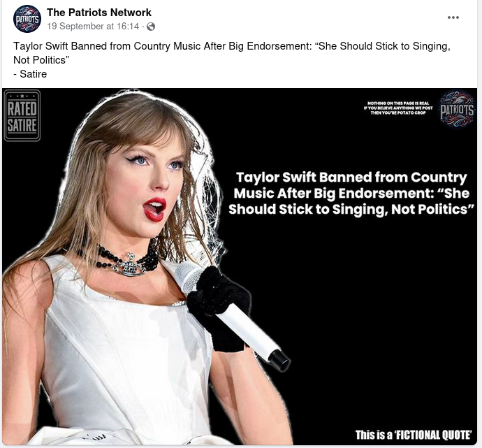Click the black choker necklace in photo
The height and width of the screenshot is (448, 482).
point(126,260)
